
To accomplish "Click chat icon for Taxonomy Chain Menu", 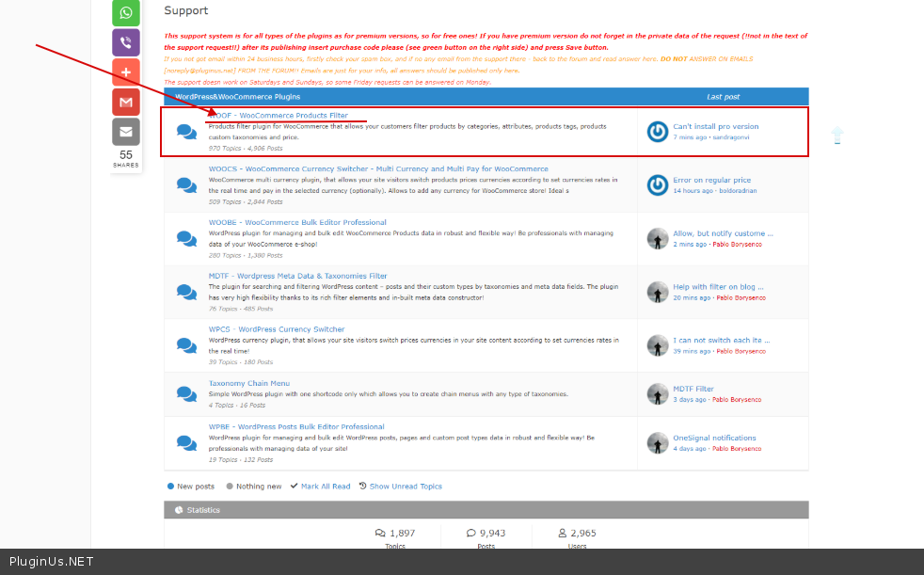I will [187, 393].
